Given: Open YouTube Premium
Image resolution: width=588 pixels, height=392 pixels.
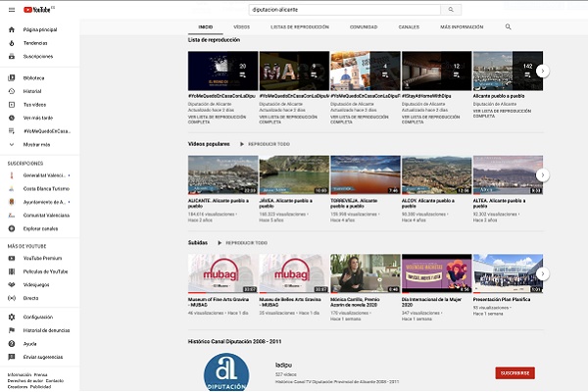Looking at the screenshot, I should coord(40,258).
